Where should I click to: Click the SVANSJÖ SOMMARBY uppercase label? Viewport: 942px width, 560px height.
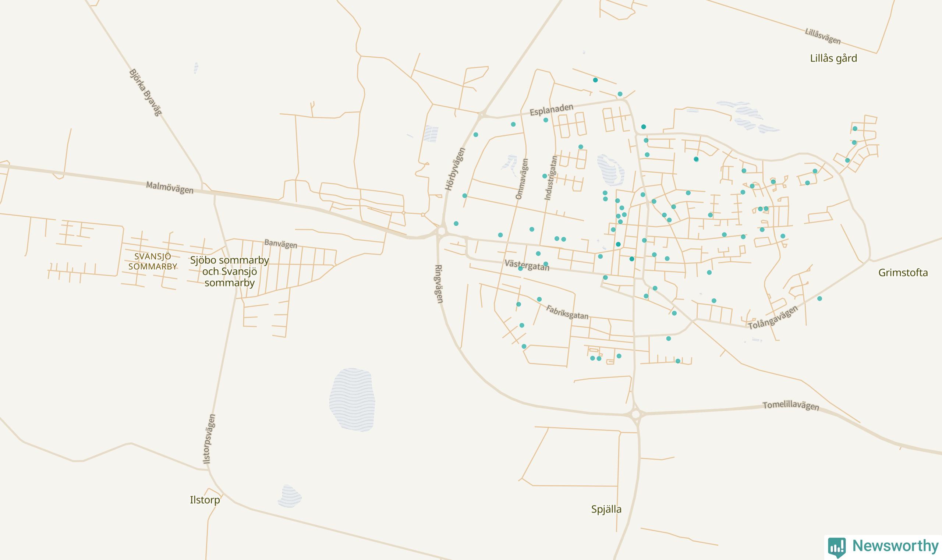point(152,262)
